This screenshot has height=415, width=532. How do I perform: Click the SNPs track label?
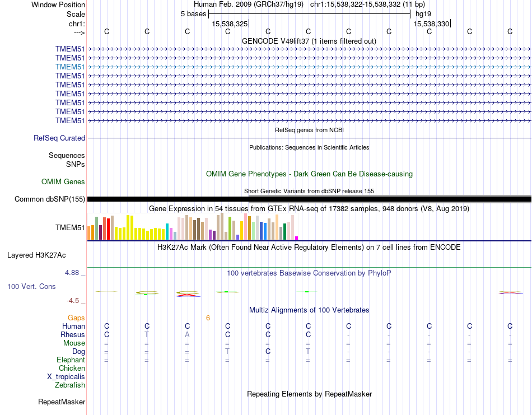click(x=76, y=164)
